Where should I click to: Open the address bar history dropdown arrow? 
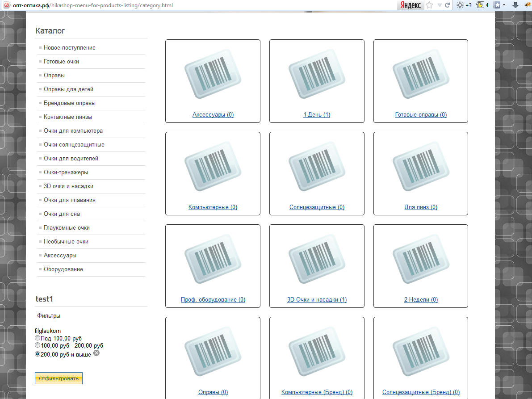[440, 5]
